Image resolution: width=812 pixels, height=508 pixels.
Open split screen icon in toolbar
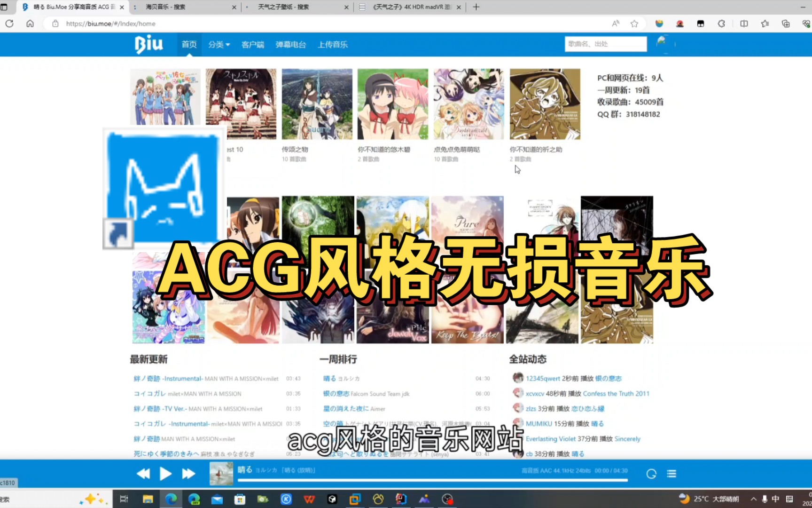pos(744,24)
